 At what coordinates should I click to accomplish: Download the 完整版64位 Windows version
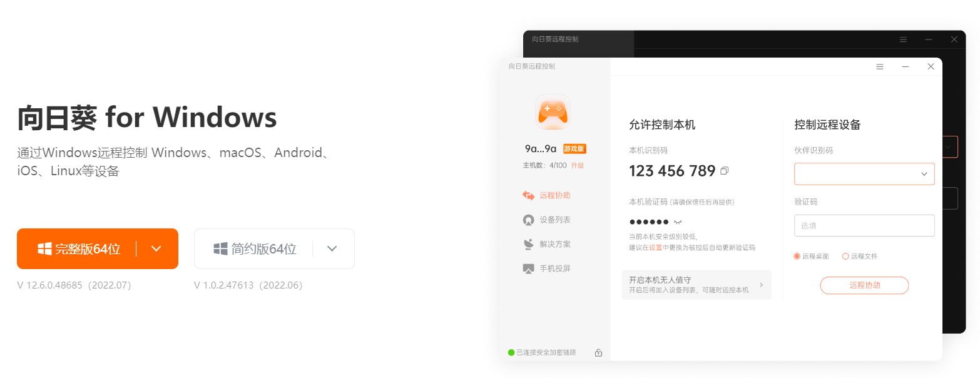(77, 248)
